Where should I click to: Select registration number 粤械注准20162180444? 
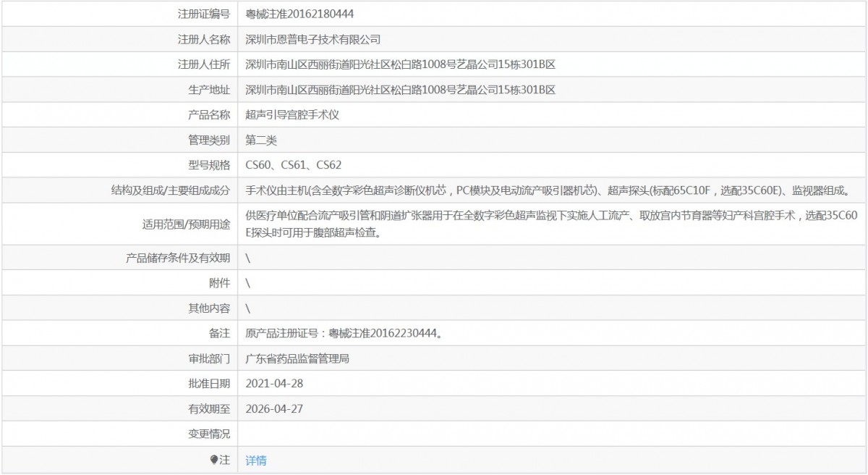[x=299, y=14]
